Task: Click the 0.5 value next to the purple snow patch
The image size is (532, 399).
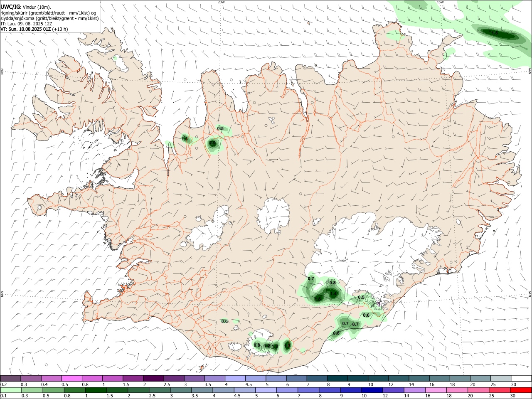Action: tap(361, 297)
